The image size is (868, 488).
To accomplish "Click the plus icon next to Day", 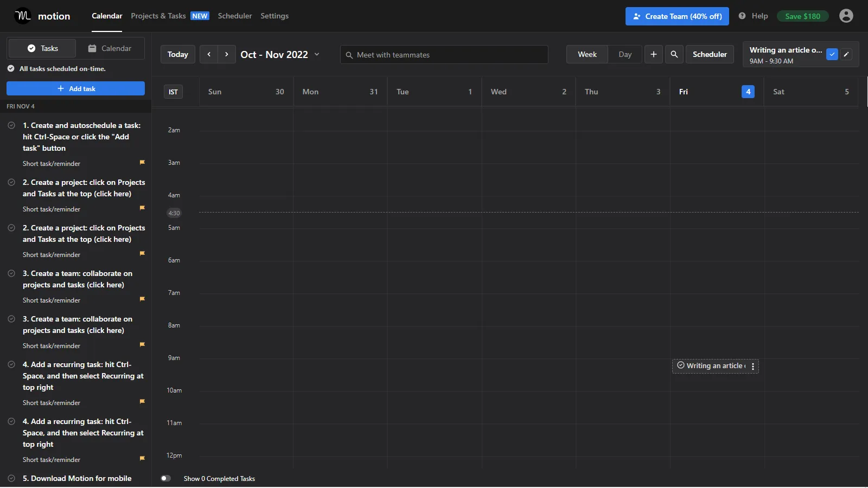I will click(x=653, y=54).
